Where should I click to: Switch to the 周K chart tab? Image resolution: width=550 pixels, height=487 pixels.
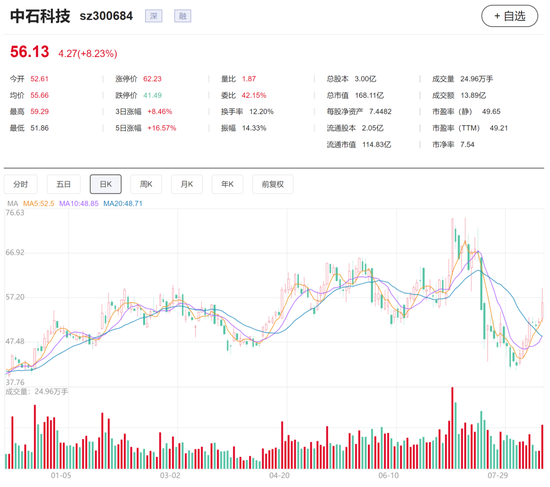click(146, 184)
